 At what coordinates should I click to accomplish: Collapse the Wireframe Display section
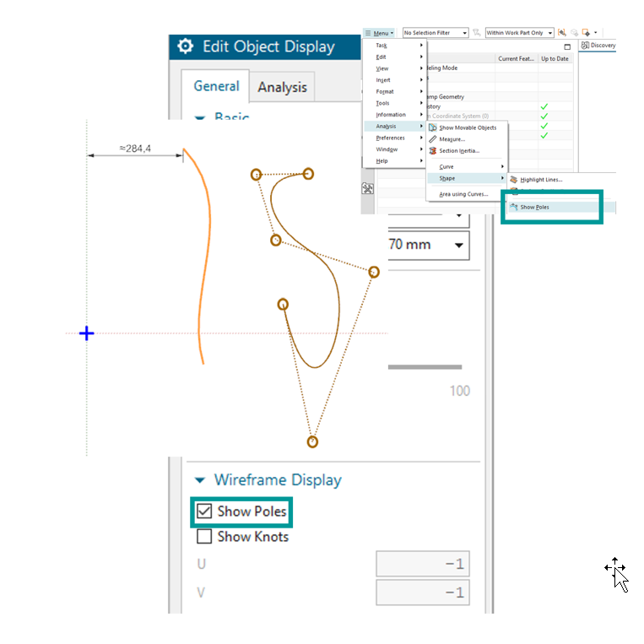(x=200, y=480)
